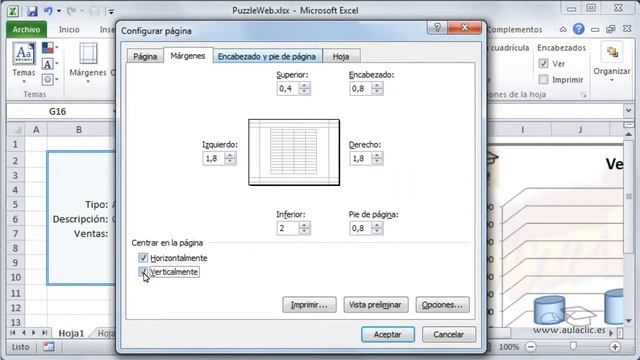
Task: Adjust Derecho margin spinner
Action: [378, 158]
